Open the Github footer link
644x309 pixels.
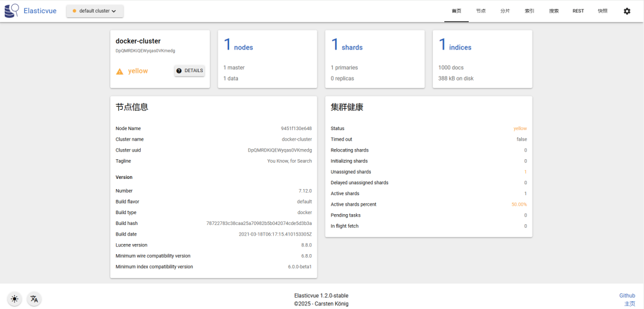[x=627, y=295]
